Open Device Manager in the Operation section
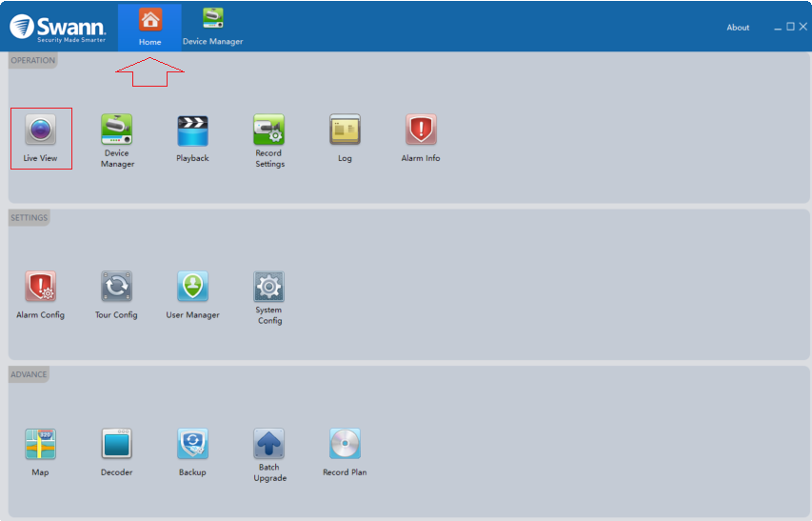 point(117,130)
